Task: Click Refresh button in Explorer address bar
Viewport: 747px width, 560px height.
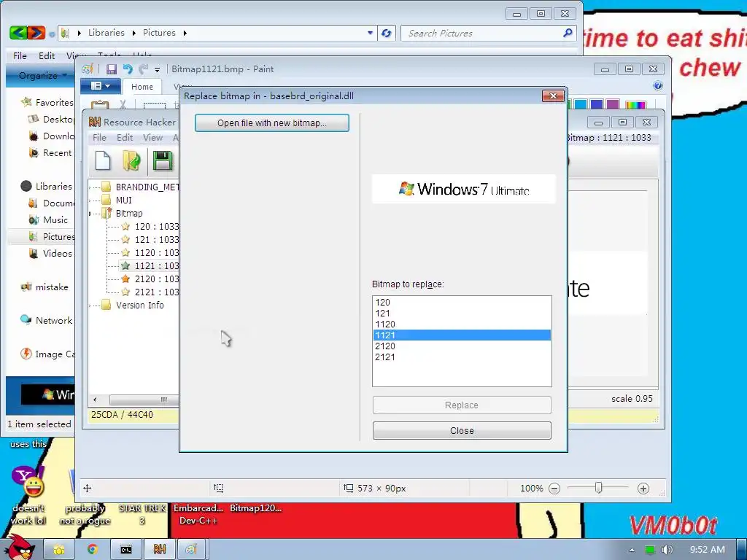Action: point(387,33)
